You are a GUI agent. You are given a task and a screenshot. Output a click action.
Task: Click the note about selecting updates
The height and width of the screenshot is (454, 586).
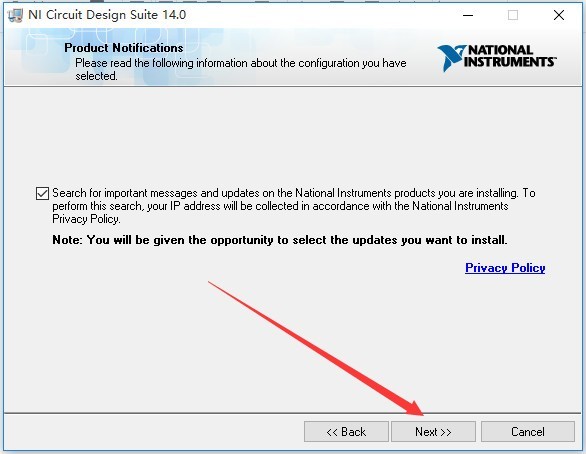(x=280, y=240)
